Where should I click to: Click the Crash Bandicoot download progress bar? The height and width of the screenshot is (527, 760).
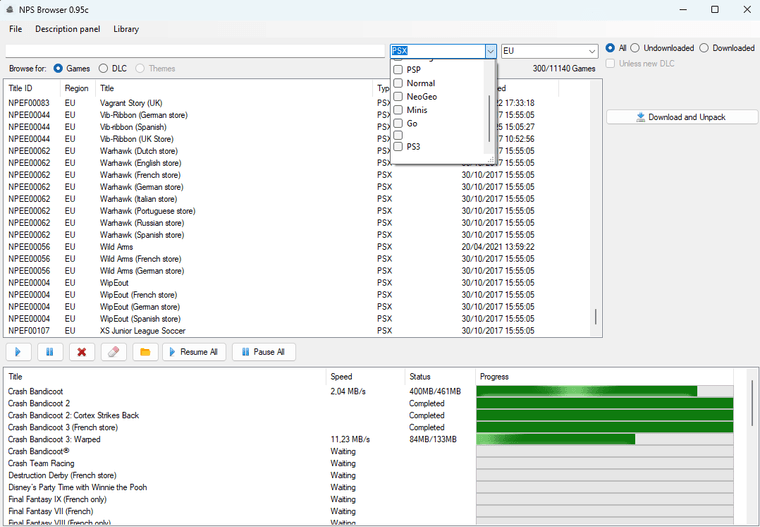(x=604, y=391)
